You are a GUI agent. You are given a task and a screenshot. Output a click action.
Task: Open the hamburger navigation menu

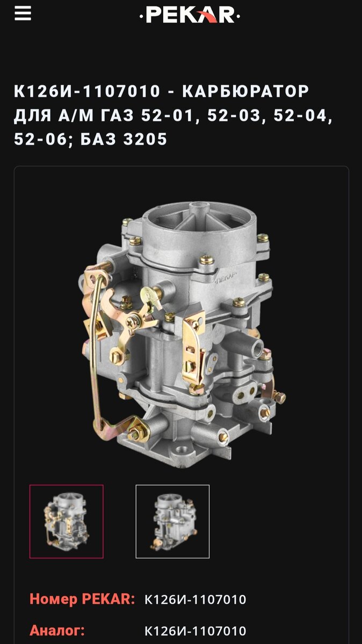(23, 14)
